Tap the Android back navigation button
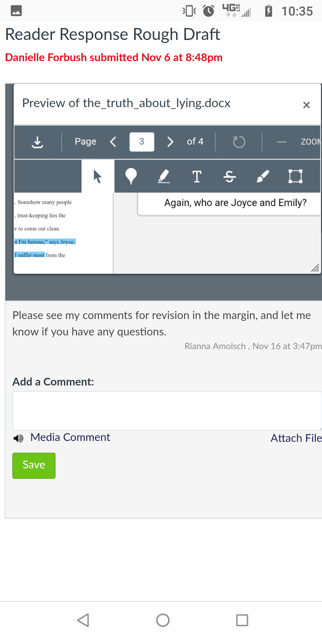 83,620
